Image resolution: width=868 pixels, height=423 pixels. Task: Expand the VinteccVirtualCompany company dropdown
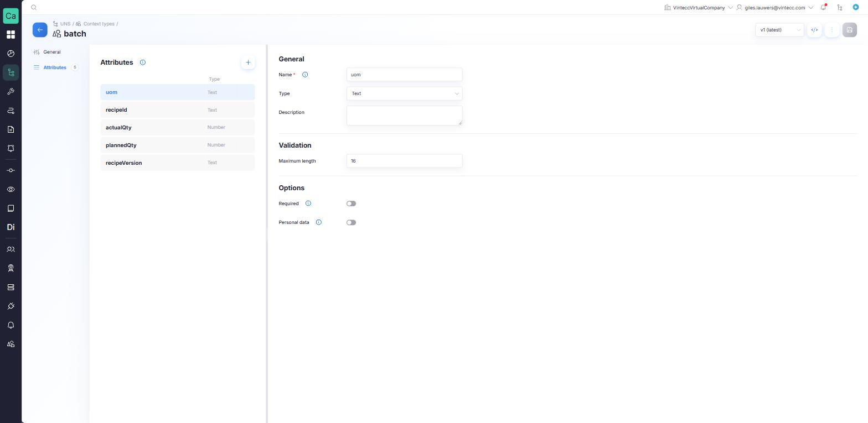point(699,8)
